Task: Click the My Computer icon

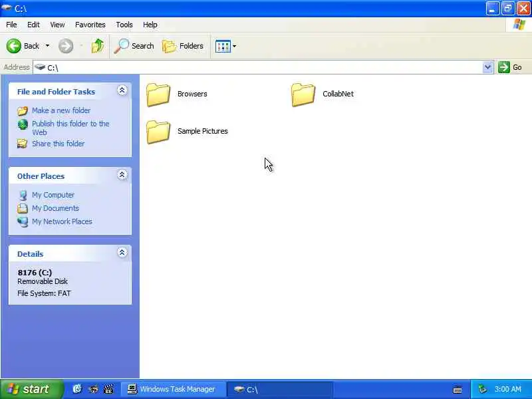Action: coord(23,195)
